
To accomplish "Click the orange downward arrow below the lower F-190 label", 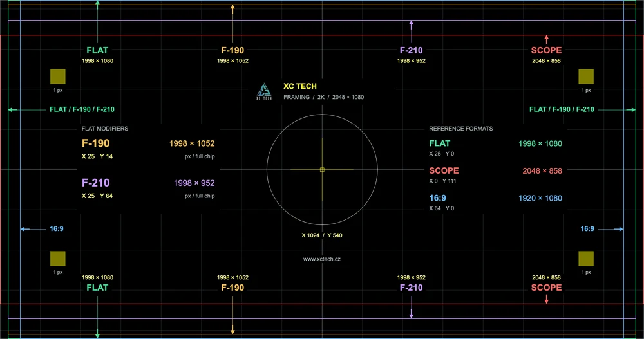I will coord(233,331).
